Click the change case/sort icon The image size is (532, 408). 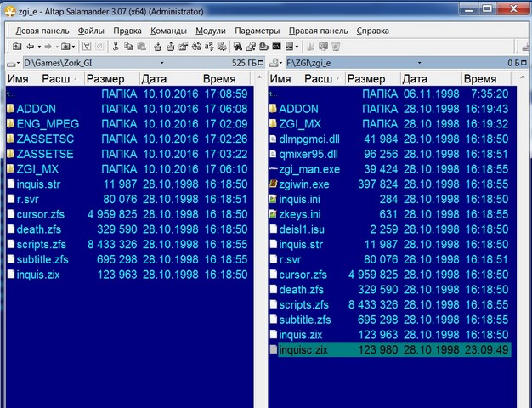(x=209, y=47)
